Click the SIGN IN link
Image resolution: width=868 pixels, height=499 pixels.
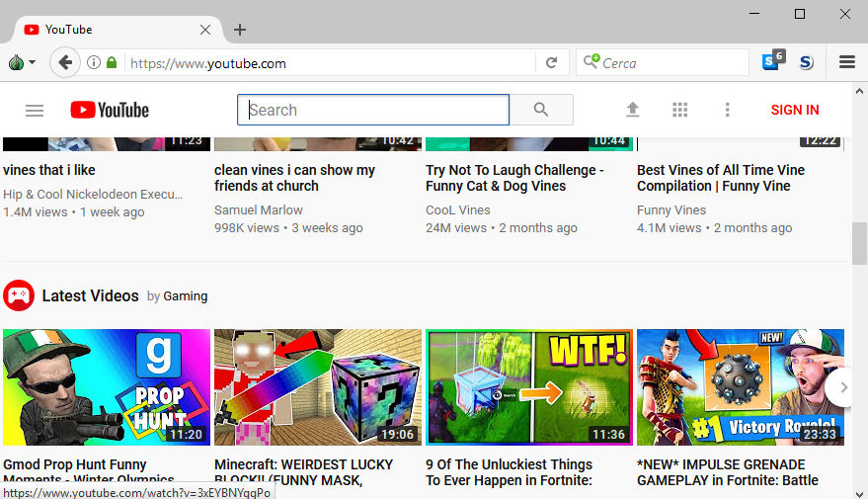(x=795, y=111)
